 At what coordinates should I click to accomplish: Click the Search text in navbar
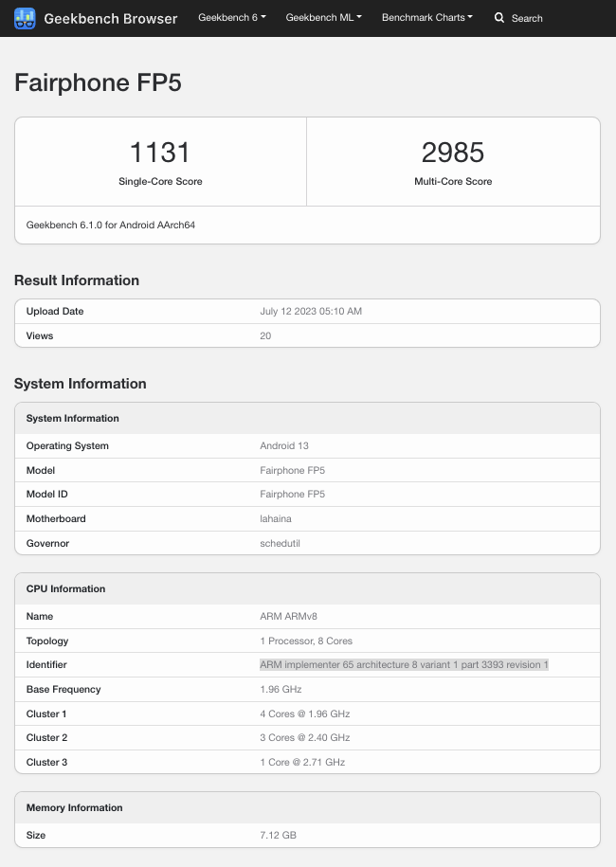click(527, 18)
